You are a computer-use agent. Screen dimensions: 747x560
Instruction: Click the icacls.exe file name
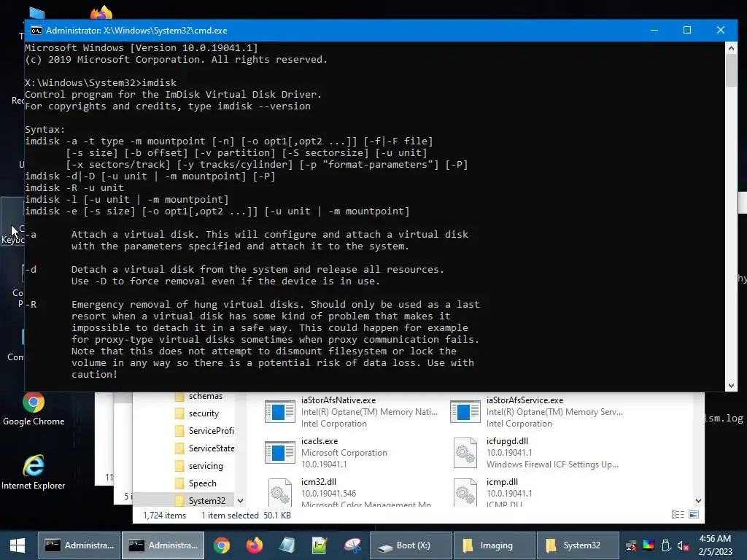coord(320,441)
